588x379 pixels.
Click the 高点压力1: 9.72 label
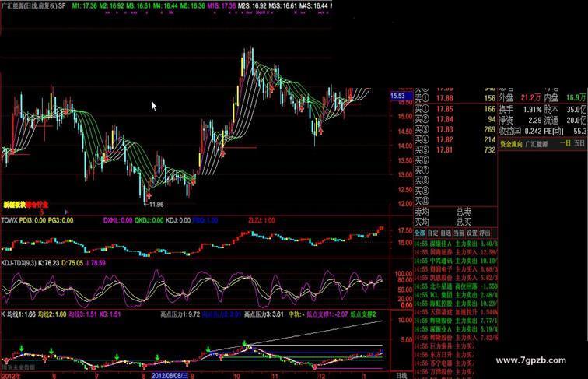click(180, 314)
